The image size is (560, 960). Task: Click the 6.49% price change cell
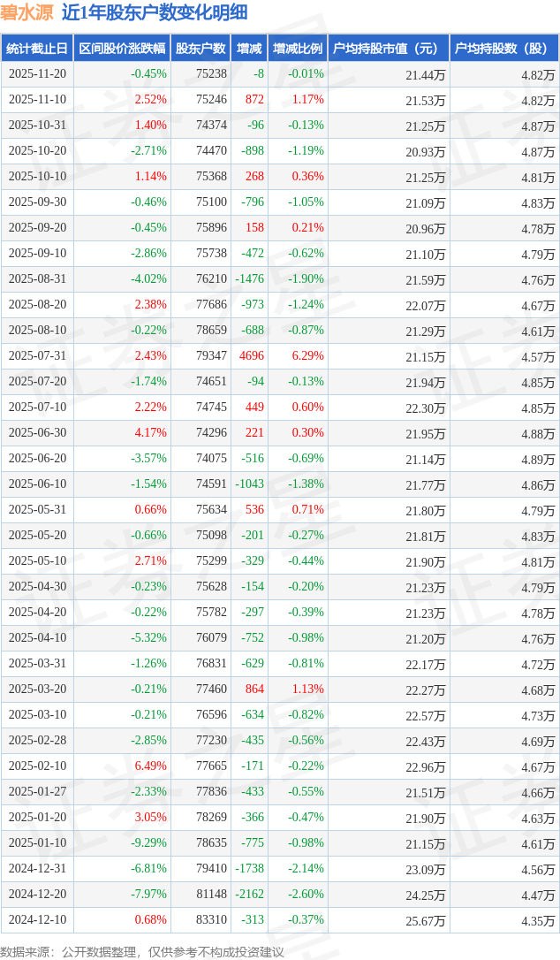[150, 766]
